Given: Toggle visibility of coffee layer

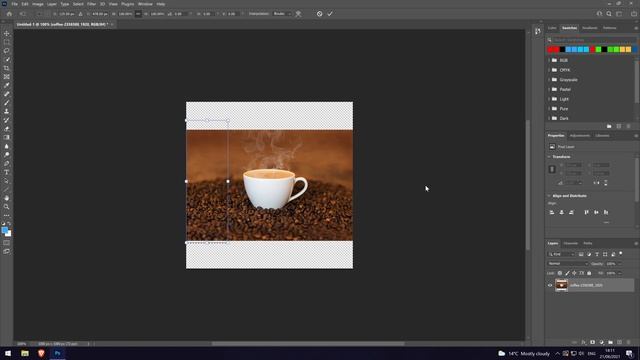Looking at the screenshot, I should (550, 285).
